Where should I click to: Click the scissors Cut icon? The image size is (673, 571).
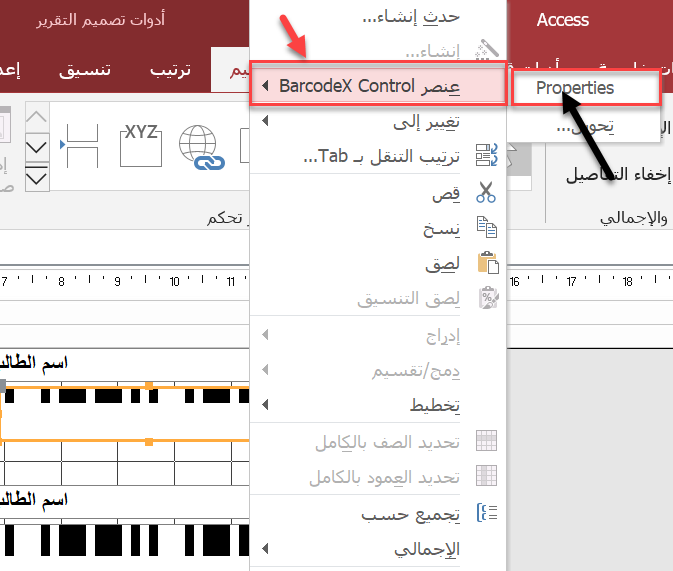coord(486,192)
